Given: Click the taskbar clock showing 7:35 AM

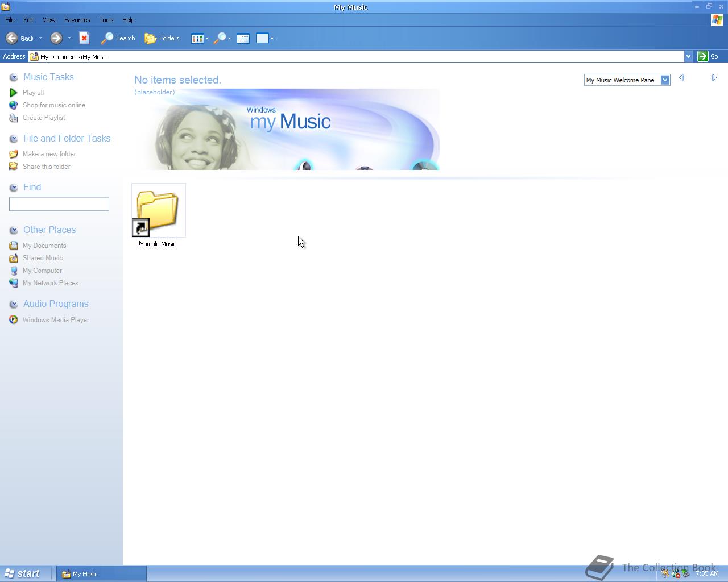Looking at the screenshot, I should tap(707, 573).
